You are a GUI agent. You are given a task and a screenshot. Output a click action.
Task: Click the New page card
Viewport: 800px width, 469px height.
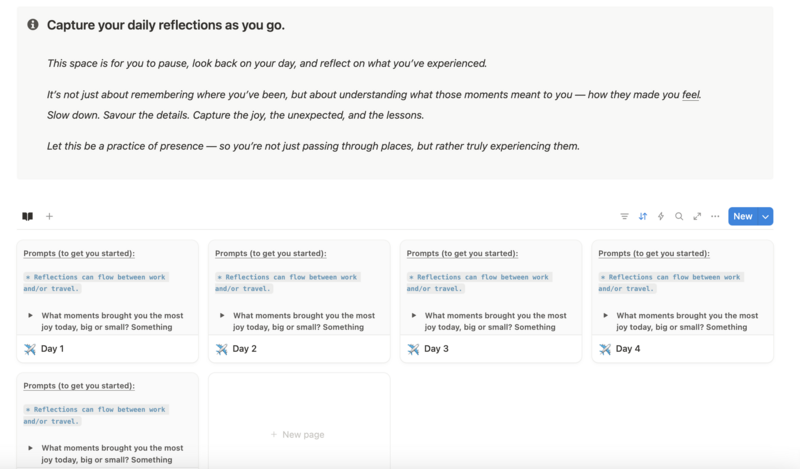pyautogui.click(x=299, y=421)
